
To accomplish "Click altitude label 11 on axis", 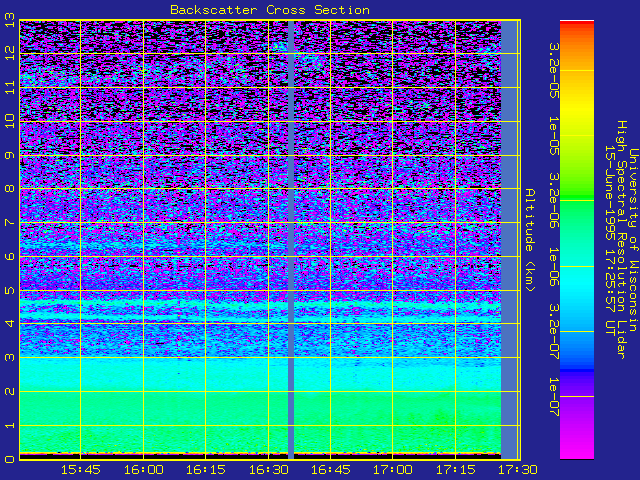I will [10, 87].
